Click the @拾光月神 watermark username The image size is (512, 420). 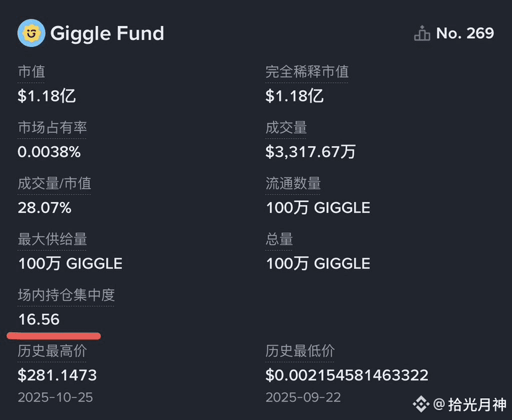click(x=469, y=405)
